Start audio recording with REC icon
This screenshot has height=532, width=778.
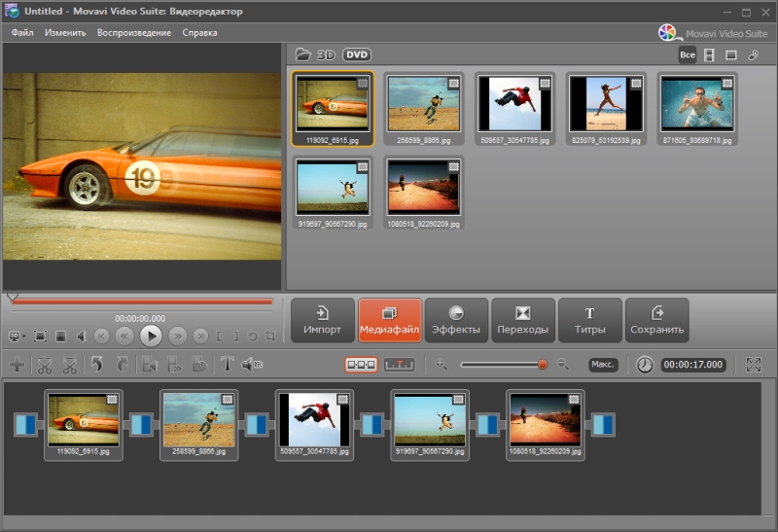[x=252, y=365]
